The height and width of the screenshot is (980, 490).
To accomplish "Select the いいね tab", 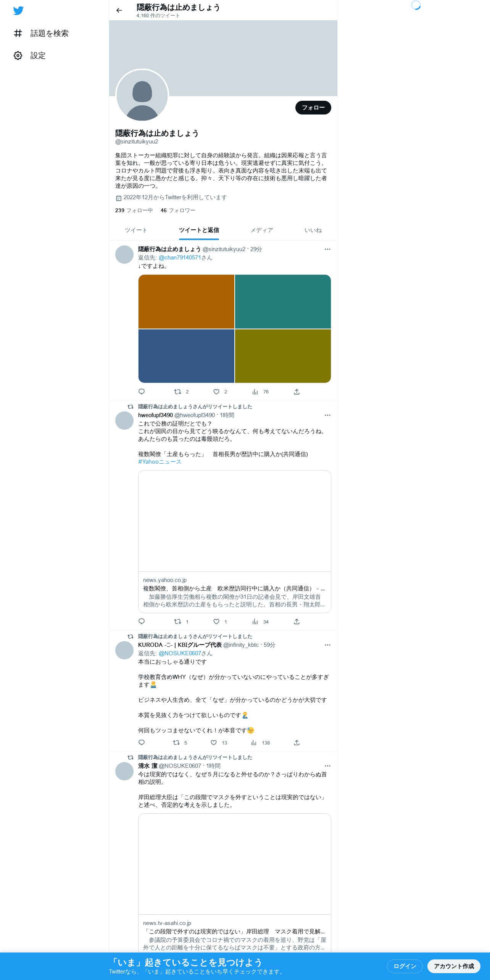I will 313,230.
